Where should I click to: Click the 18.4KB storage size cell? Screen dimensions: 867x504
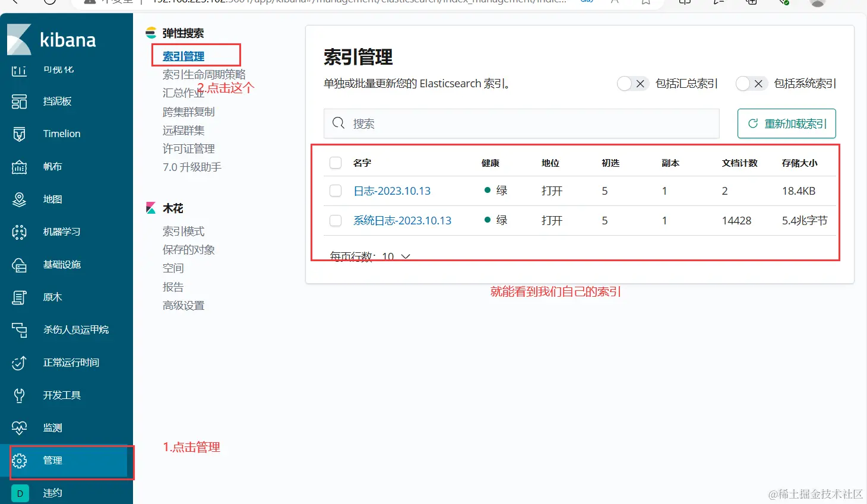pyautogui.click(x=799, y=191)
